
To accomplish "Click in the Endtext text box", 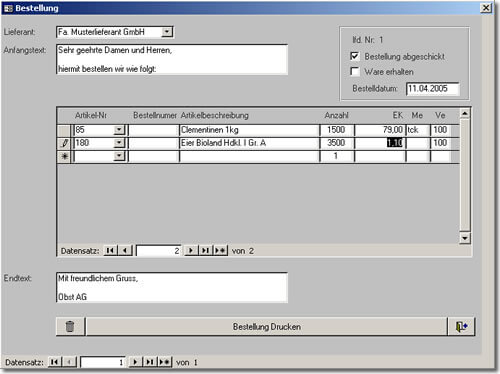I will tap(172, 287).
